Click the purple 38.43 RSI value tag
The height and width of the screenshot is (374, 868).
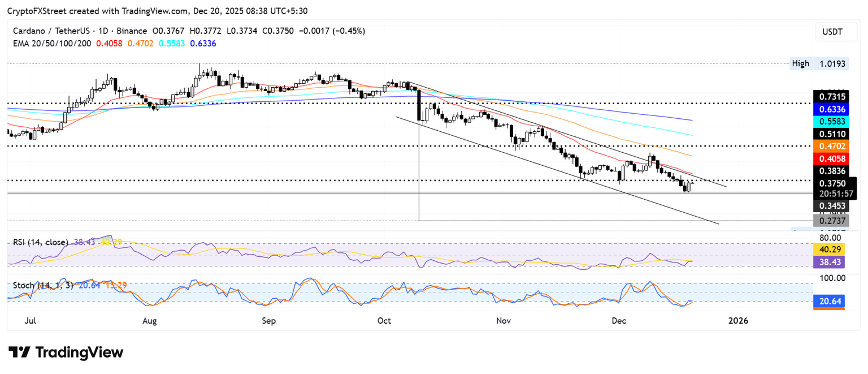coord(829,263)
